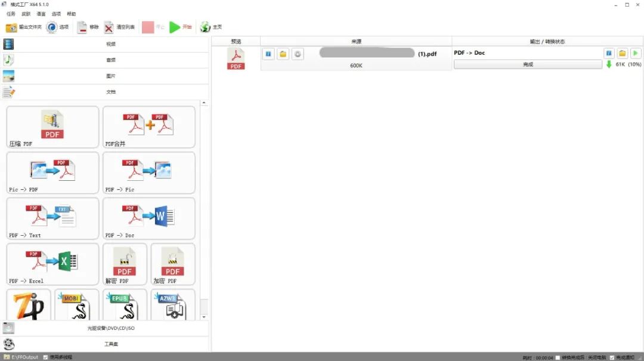Select the 加密 PDF encrypt tool

[x=173, y=264]
